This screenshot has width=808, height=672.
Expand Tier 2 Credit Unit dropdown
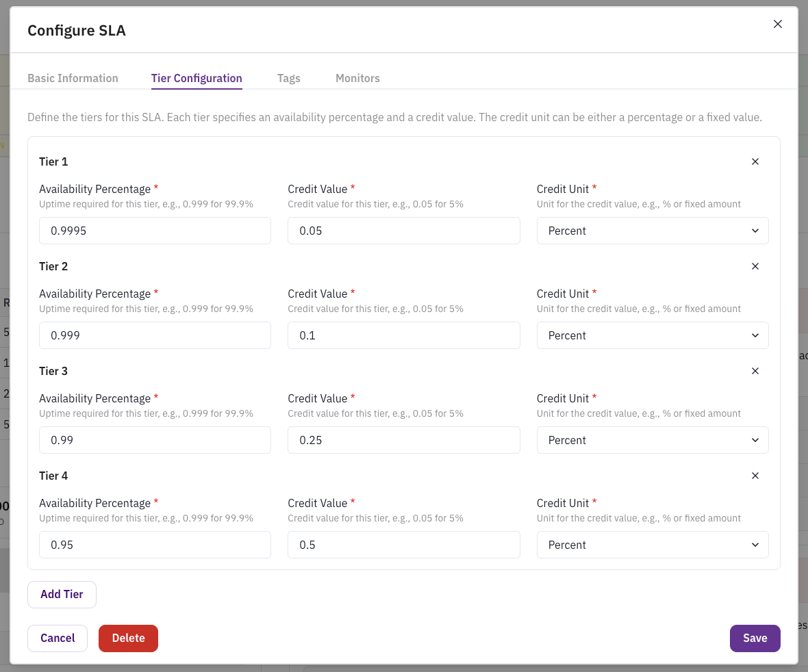[x=652, y=336]
